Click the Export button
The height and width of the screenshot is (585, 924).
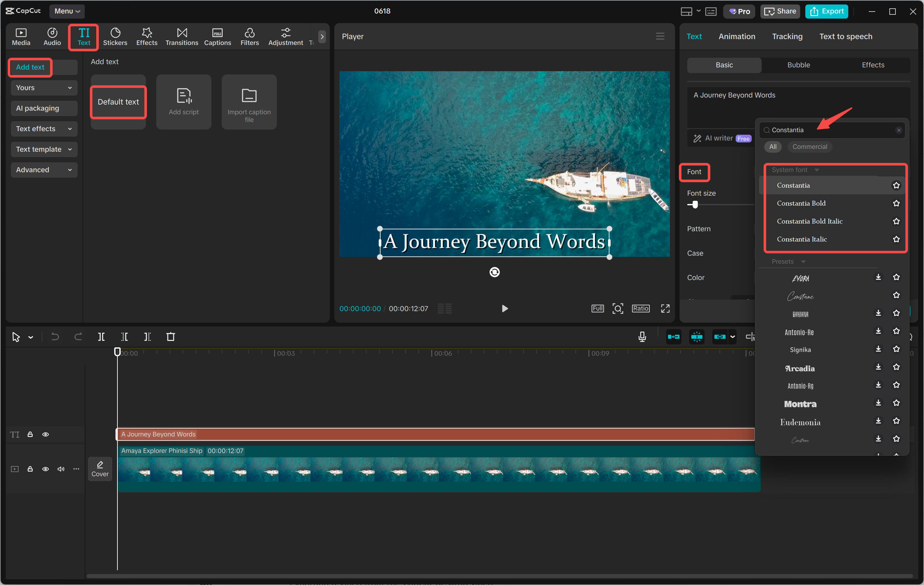826,11
